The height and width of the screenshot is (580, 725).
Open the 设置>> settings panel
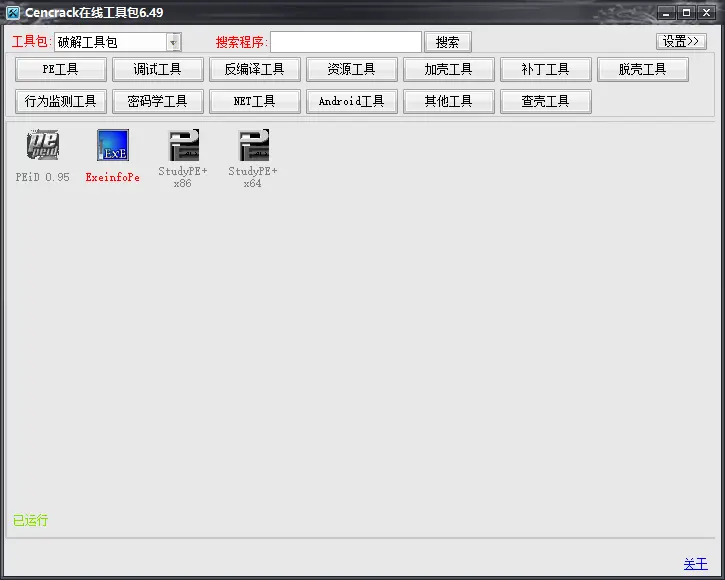click(x=681, y=41)
